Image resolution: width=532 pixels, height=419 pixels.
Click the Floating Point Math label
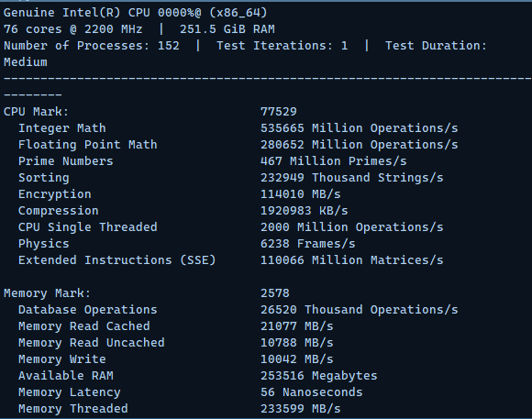[x=87, y=145]
